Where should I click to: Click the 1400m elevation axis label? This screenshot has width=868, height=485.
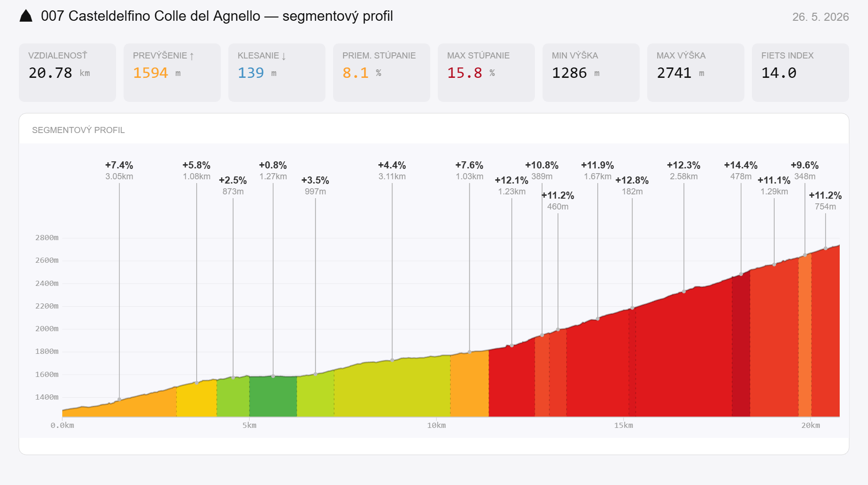[x=47, y=397]
